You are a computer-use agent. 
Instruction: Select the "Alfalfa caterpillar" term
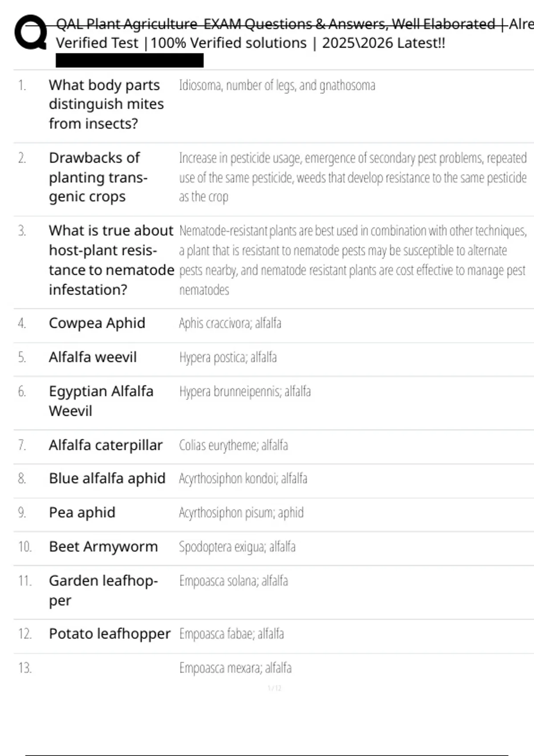[x=105, y=445]
